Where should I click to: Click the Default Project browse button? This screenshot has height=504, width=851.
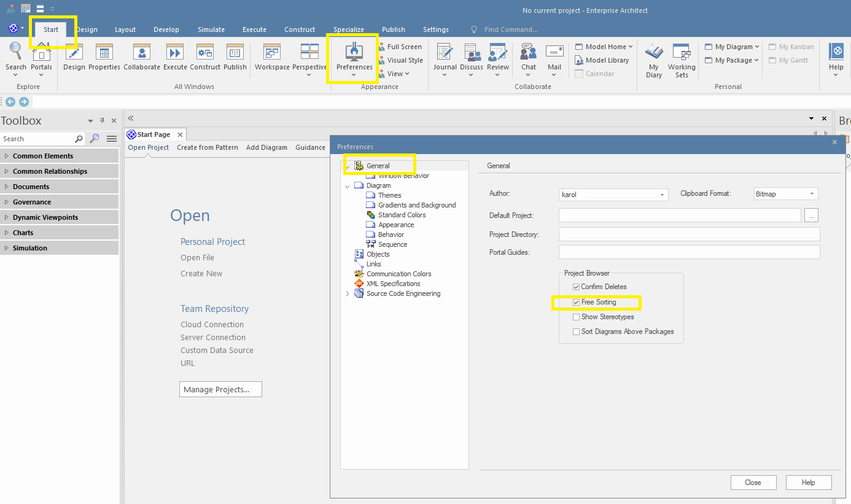pyautogui.click(x=812, y=215)
